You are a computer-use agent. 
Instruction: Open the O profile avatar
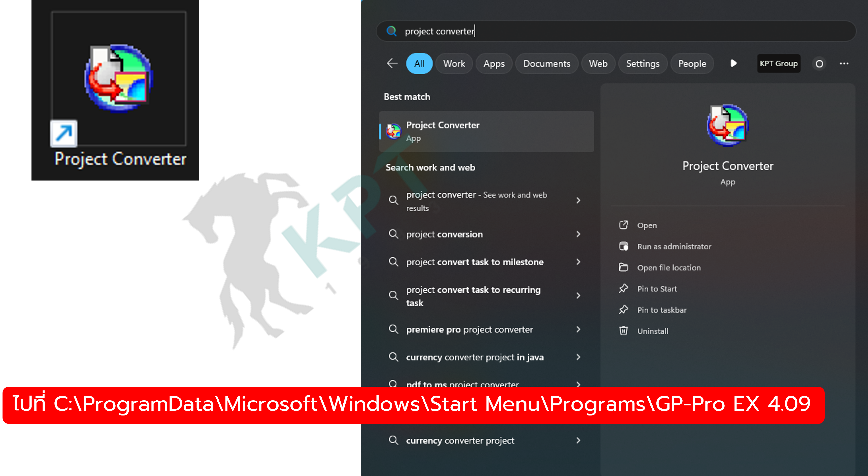[x=819, y=64]
